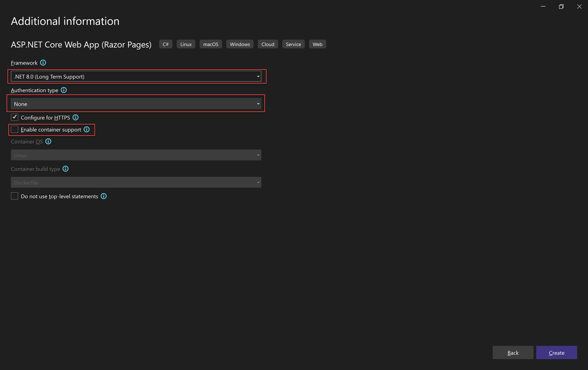
Task: Click the Web platform tag icon
Action: 317,44
